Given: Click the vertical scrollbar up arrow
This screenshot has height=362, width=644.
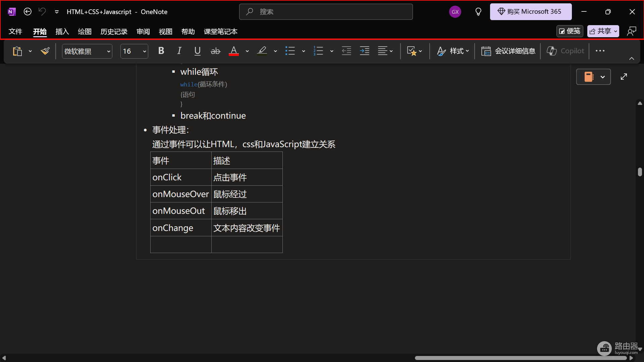Looking at the screenshot, I should point(640,103).
